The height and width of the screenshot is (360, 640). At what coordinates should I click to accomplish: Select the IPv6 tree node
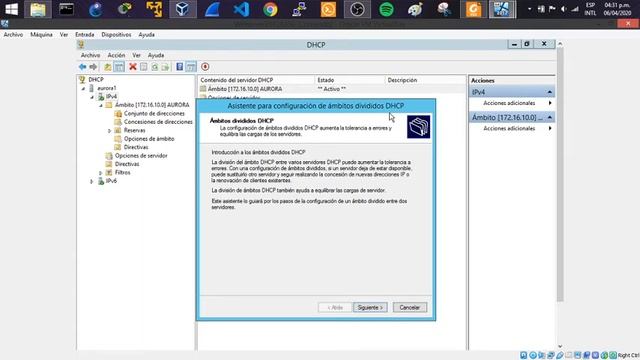pos(111,181)
